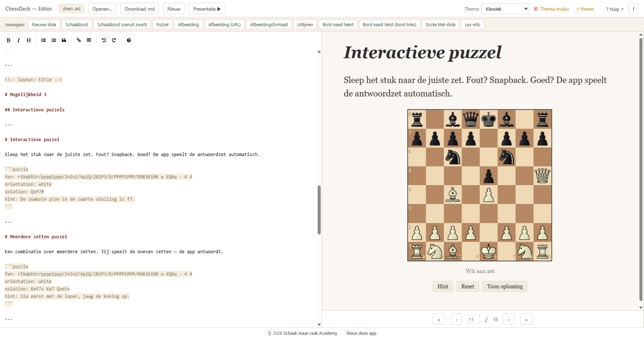644x338 pixels.
Task: Click the Openen... button
Action: pyautogui.click(x=102, y=9)
